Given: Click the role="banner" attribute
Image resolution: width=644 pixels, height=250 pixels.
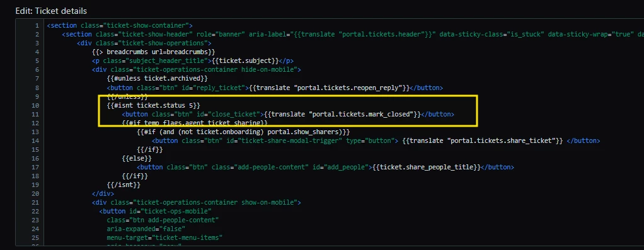Looking at the screenshot, I should (221, 35).
